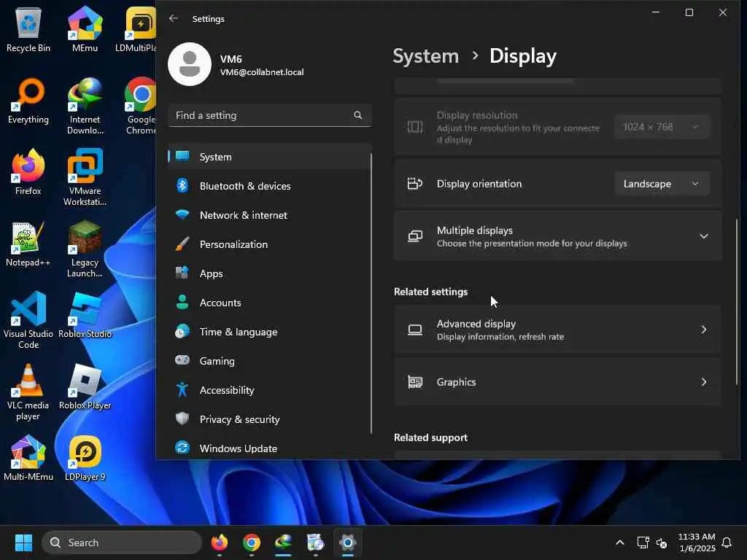This screenshot has width=747, height=560.
Task: Select System in the Settings sidebar
Action: coord(270,157)
